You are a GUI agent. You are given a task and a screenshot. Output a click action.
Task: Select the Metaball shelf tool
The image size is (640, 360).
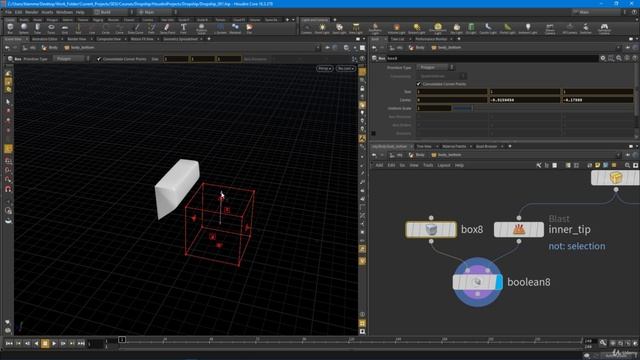tap(235, 28)
